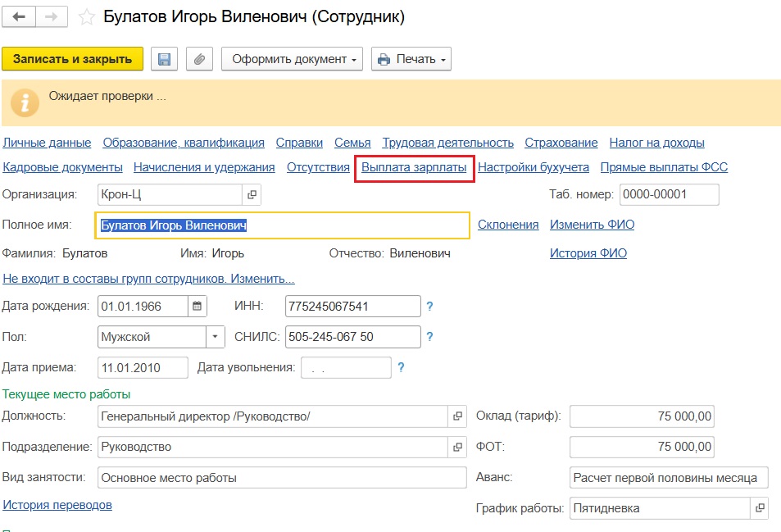781x532 pixels.
Task: Open the Печать dropdown menu
Action: [x=411, y=58]
